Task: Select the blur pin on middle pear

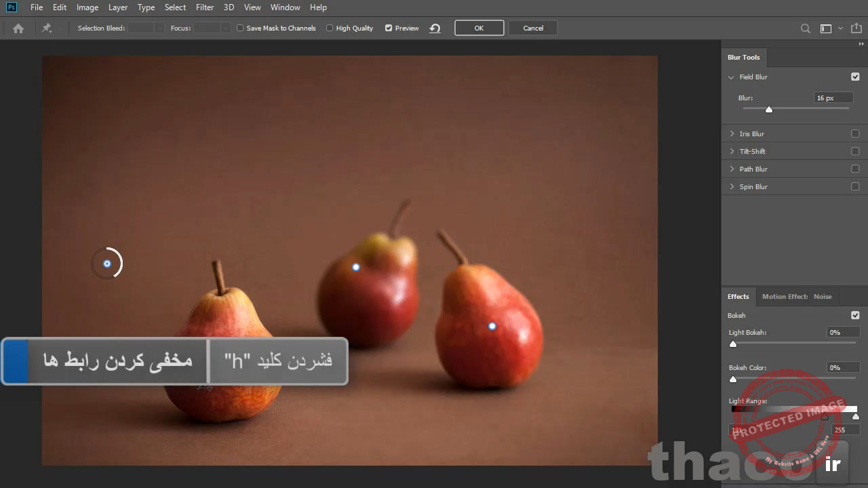Action: pyautogui.click(x=356, y=267)
